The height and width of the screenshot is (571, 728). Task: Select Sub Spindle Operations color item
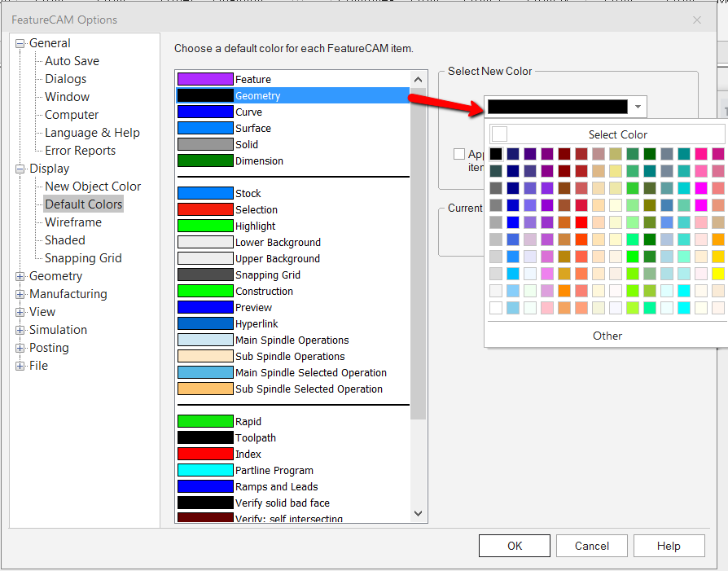(x=293, y=356)
